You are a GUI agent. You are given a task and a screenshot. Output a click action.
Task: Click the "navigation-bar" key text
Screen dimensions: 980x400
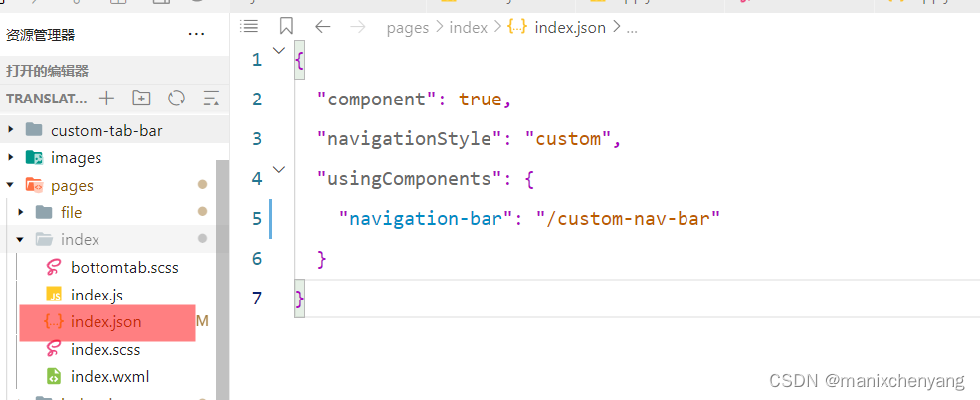[426, 218]
